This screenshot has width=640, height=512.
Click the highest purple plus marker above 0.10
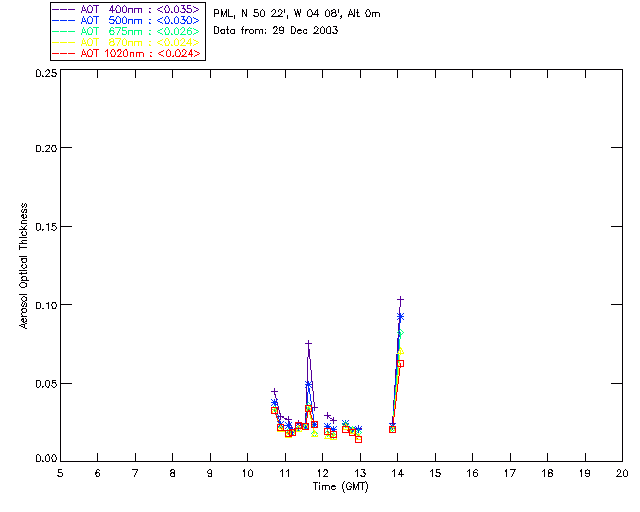400,300
